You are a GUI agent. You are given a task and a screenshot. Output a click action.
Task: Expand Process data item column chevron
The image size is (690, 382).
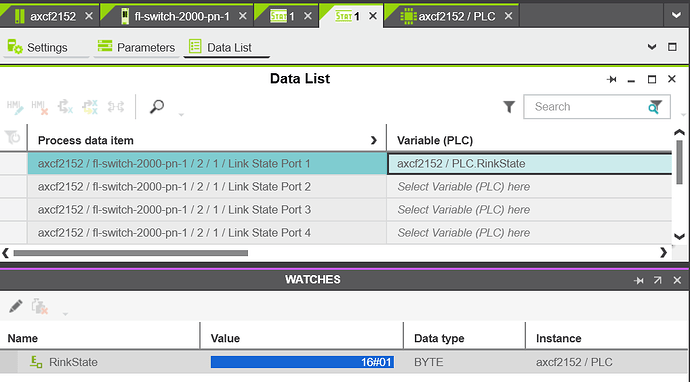(x=374, y=140)
